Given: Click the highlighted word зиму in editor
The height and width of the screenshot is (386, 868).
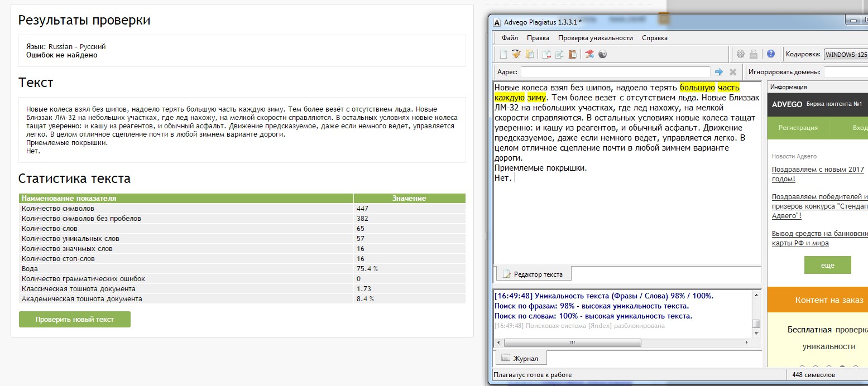Looking at the screenshot, I should pyautogui.click(x=536, y=98).
